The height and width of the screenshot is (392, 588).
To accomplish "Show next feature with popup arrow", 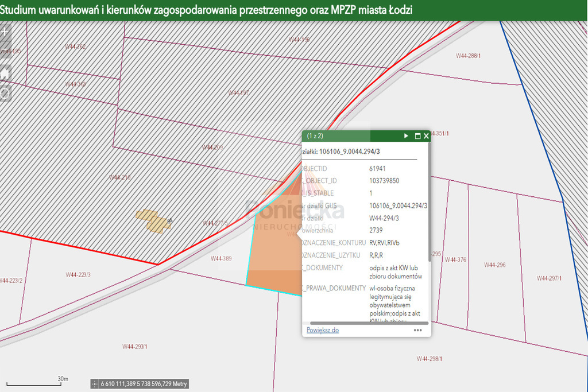I will click(x=406, y=136).
